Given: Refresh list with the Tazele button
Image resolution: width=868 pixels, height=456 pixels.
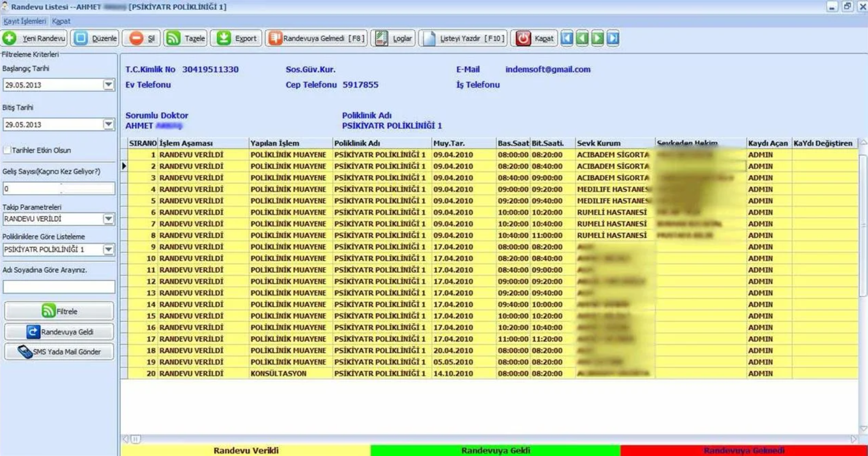Looking at the screenshot, I should pos(185,38).
